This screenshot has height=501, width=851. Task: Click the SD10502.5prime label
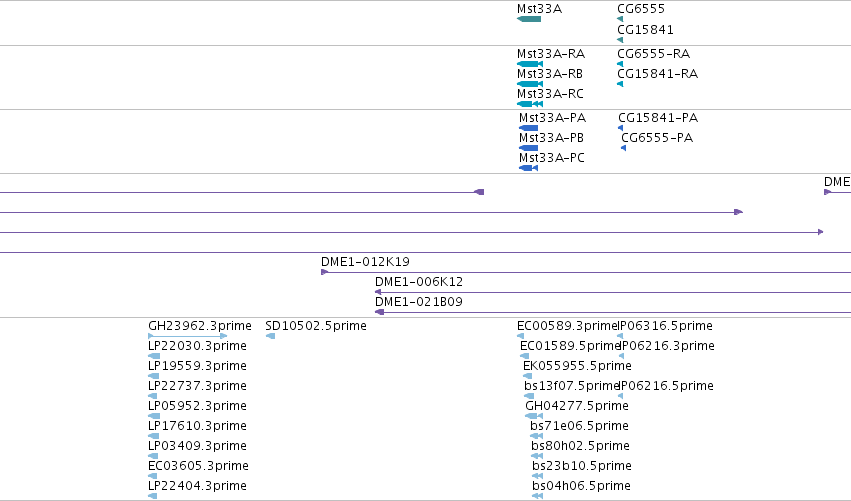click(316, 326)
